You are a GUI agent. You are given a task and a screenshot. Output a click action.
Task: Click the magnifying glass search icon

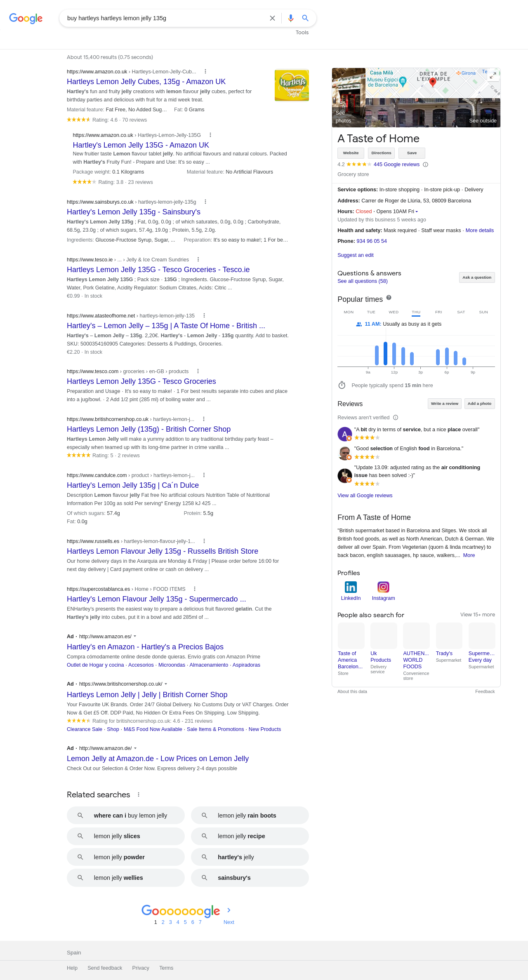coord(305,18)
